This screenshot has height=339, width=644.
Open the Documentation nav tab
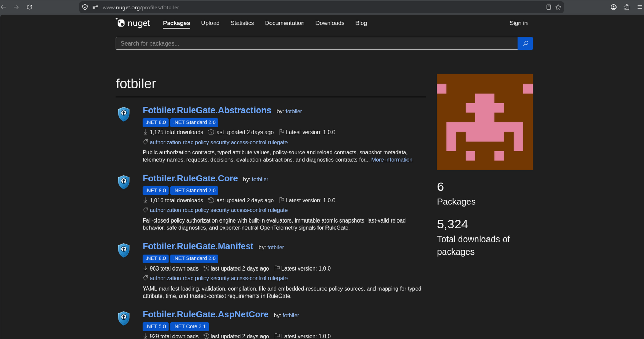coord(285,23)
